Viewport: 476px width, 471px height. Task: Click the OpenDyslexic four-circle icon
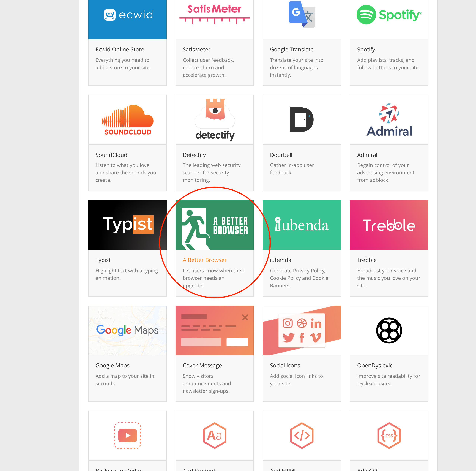click(x=389, y=330)
